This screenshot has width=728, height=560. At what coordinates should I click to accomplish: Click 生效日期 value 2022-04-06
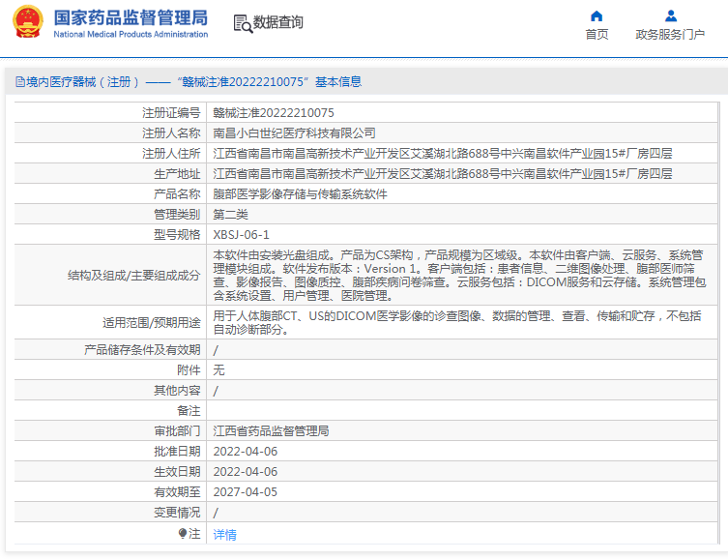[246, 472]
